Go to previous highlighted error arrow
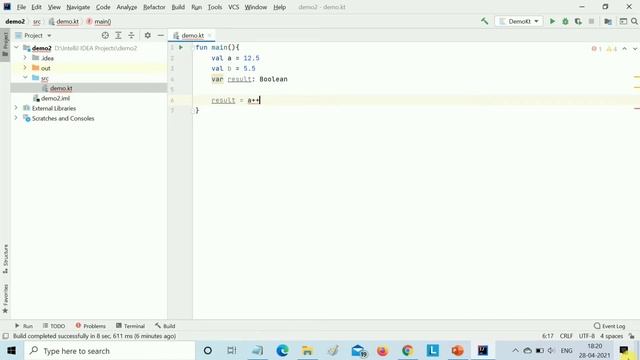 coord(624,49)
